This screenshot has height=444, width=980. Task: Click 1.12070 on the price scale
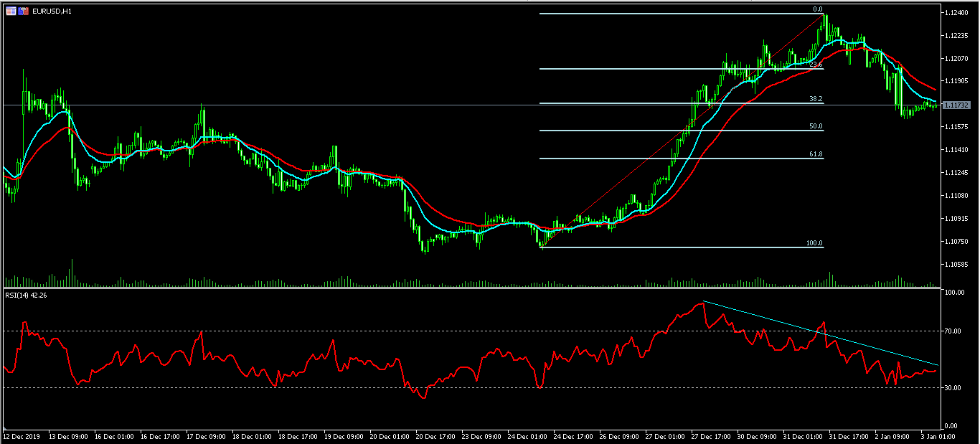956,58
